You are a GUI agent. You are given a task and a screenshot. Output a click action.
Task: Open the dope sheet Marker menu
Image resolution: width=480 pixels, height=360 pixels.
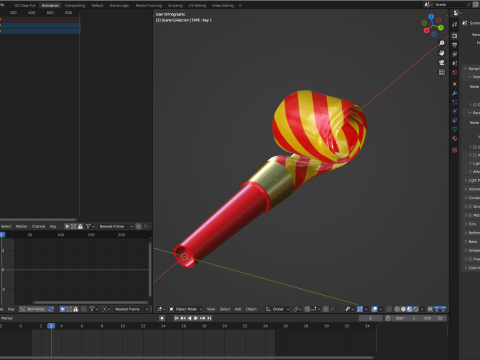click(x=22, y=226)
